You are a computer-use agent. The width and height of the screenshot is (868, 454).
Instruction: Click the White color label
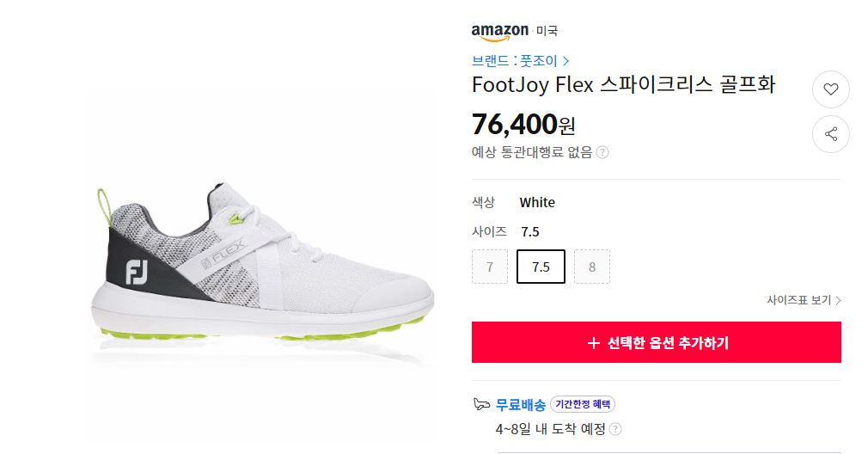537,203
